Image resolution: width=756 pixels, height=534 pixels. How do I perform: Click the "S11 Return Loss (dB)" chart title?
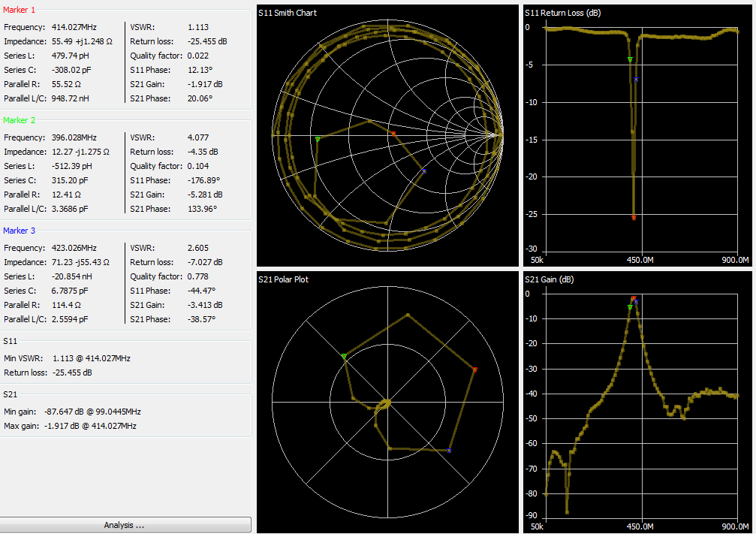point(563,13)
